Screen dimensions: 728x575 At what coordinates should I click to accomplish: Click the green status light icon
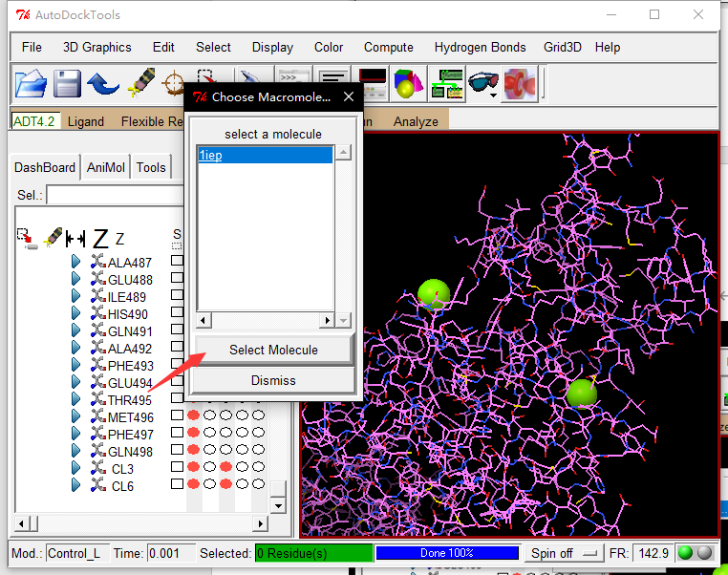(685, 553)
